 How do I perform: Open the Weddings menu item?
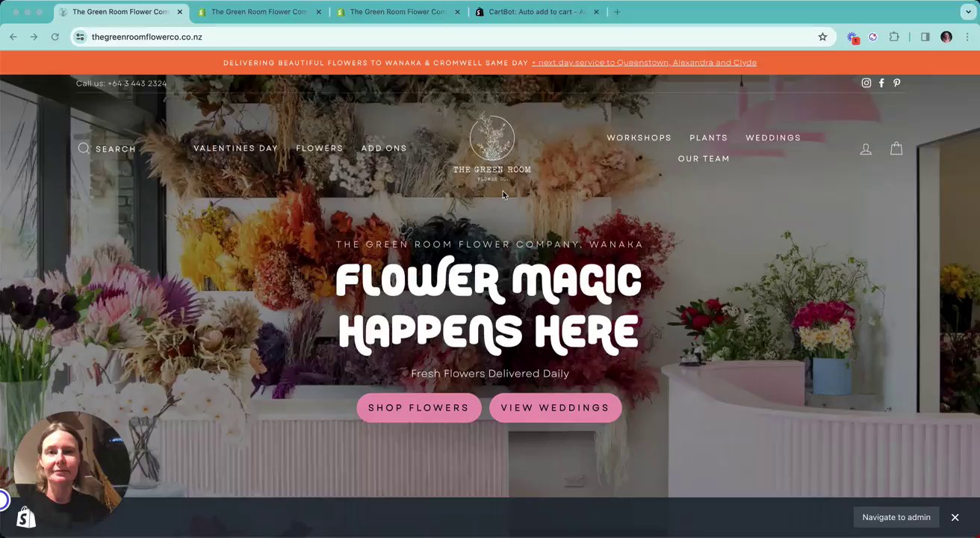coord(773,137)
